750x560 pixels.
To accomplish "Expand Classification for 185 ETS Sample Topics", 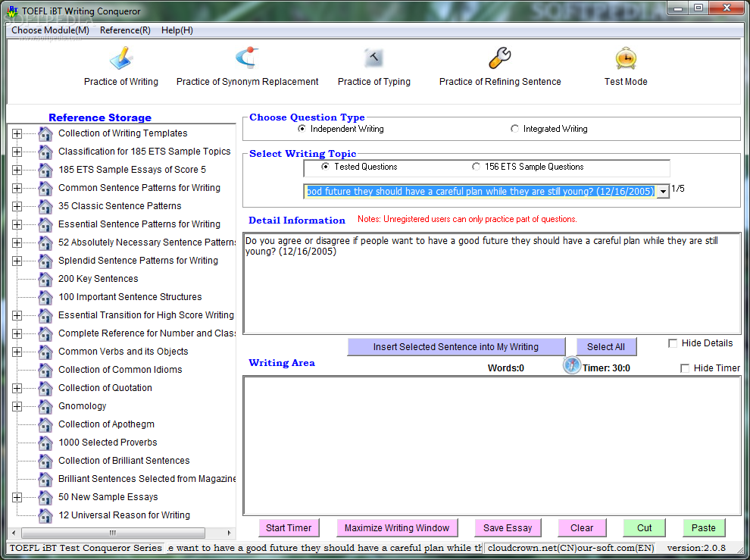I will (17, 152).
